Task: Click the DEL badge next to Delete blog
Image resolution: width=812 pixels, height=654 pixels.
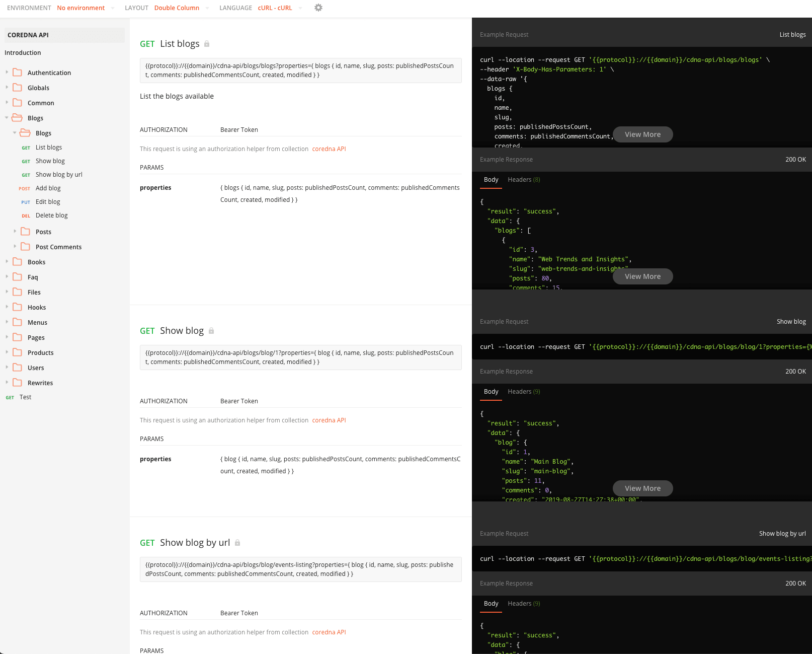Action: pyautogui.click(x=26, y=215)
